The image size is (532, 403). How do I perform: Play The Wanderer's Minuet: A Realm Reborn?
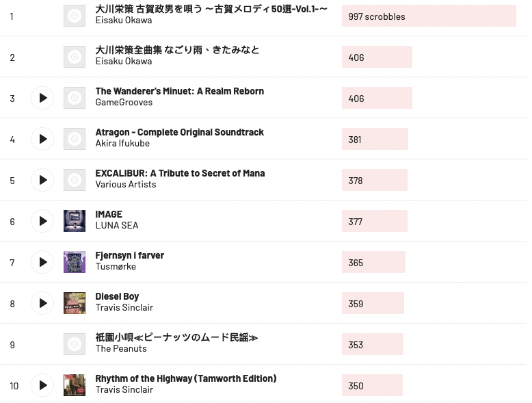tap(42, 98)
